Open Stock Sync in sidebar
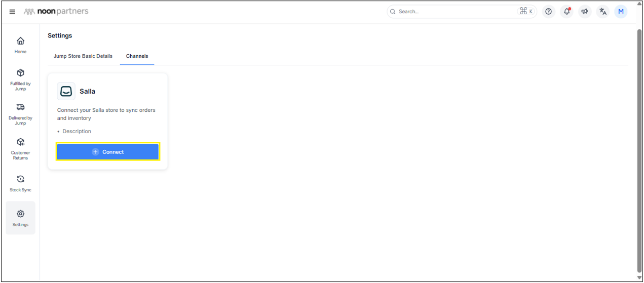Image resolution: width=644 pixels, height=283 pixels. pyautogui.click(x=21, y=183)
